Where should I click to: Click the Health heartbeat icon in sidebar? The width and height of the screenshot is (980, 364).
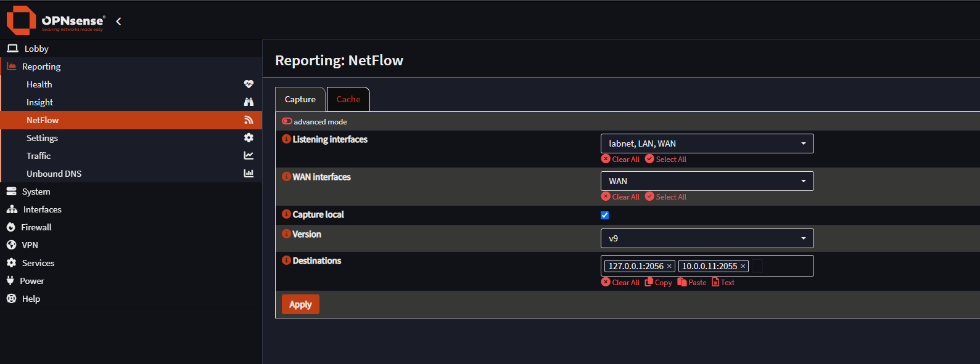click(x=249, y=84)
